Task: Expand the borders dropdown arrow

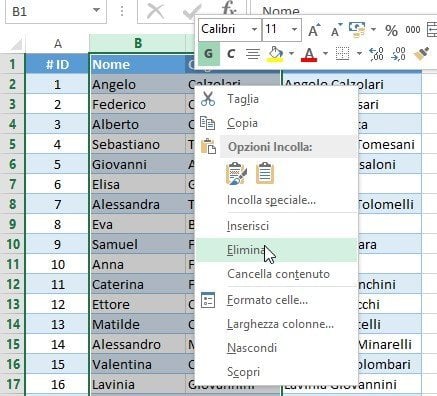Action: (359, 53)
